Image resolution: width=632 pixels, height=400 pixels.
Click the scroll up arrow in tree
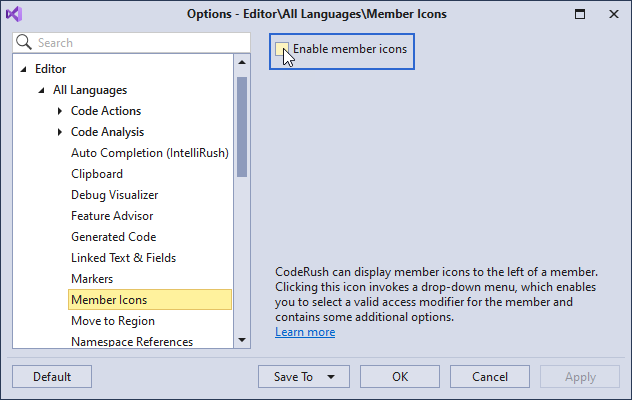(x=242, y=62)
